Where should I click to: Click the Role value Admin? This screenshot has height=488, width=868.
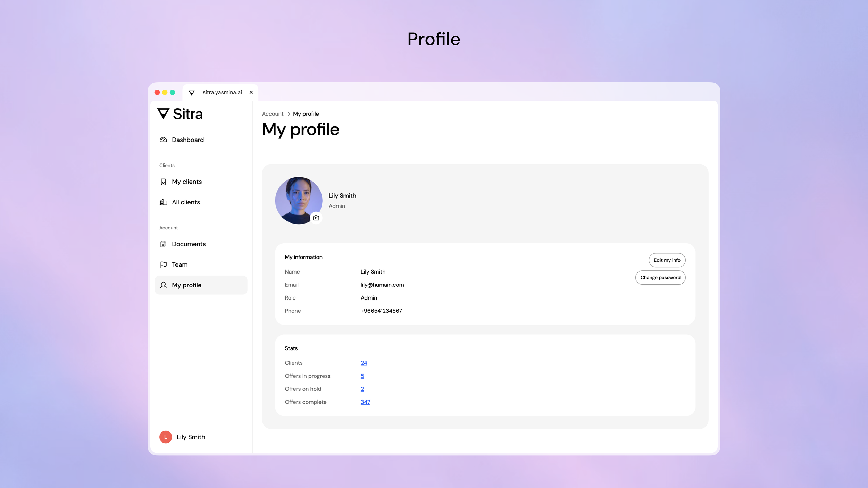pos(369,298)
